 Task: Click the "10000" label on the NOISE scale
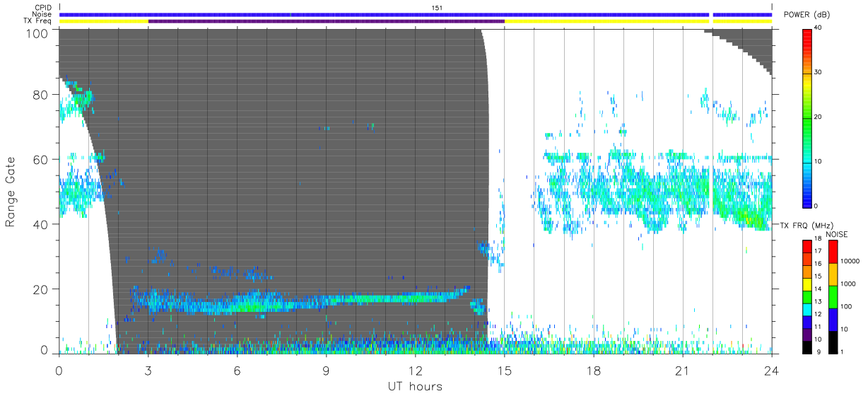(850, 261)
